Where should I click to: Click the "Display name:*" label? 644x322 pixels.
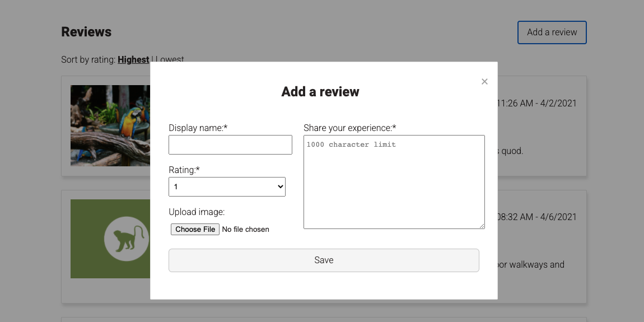[x=198, y=128]
